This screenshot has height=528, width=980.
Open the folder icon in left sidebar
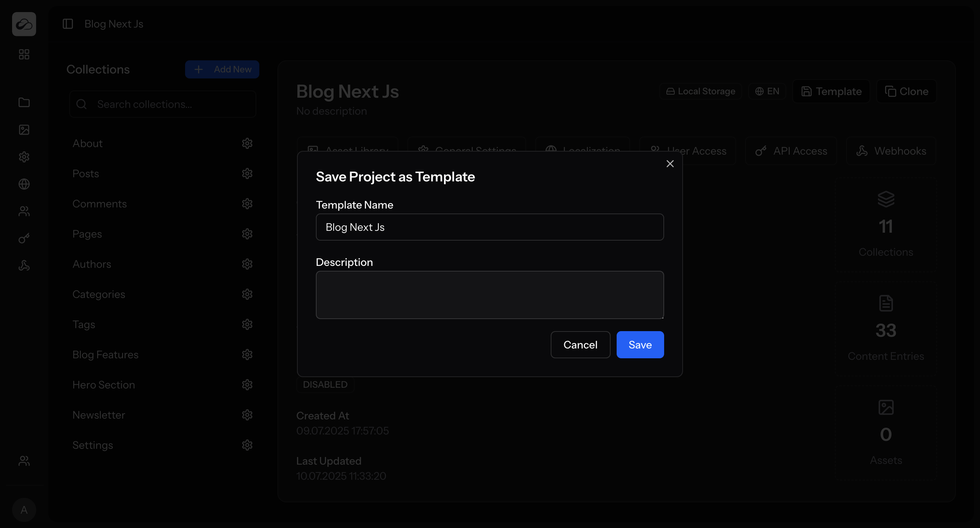(24, 103)
